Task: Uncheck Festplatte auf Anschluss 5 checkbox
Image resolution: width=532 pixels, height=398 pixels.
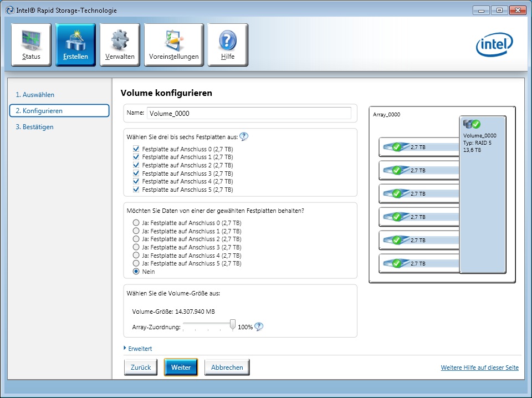Action: coord(136,190)
